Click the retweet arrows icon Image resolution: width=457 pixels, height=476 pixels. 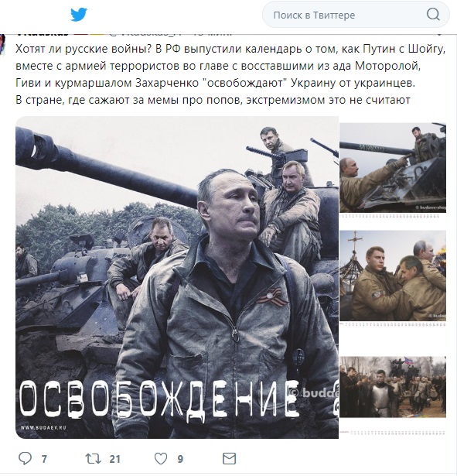[x=93, y=459]
